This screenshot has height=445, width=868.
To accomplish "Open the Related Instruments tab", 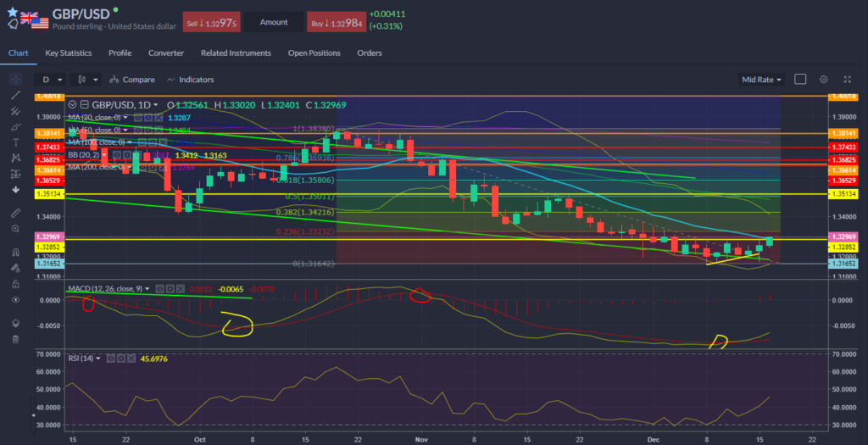I will coord(236,53).
